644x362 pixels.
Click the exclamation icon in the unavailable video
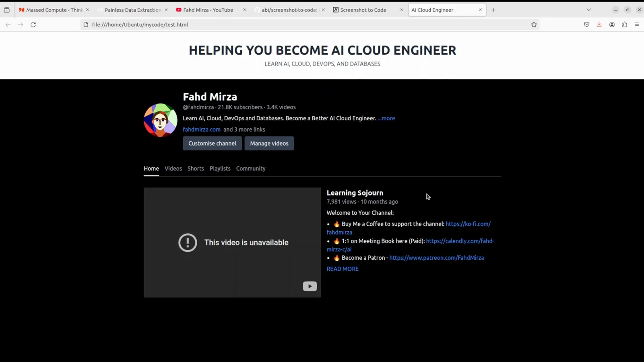[188, 243]
